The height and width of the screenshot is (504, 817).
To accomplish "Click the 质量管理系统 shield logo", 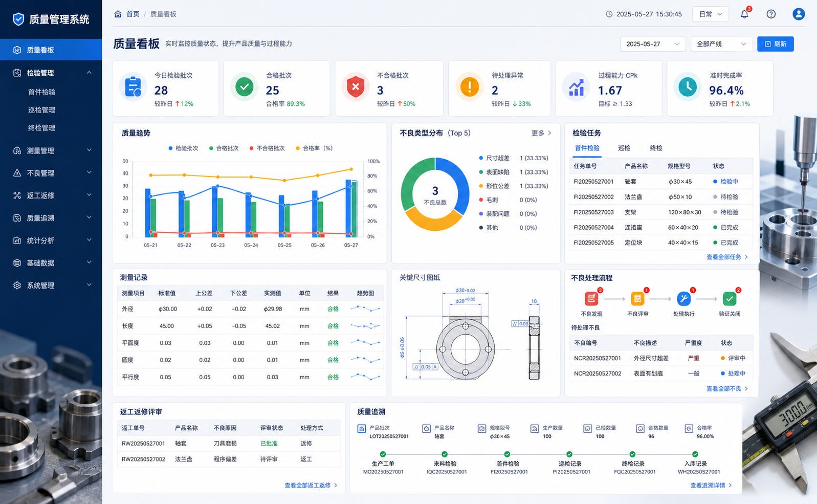I will click(x=18, y=19).
